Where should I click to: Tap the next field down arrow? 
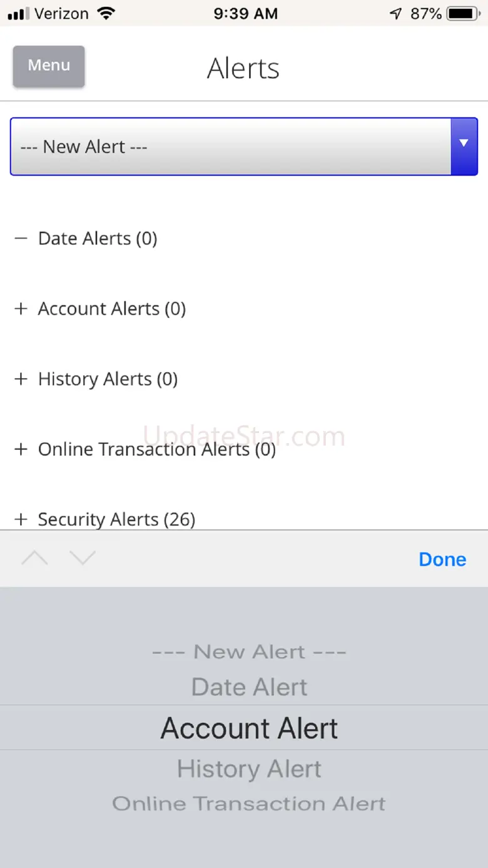83,558
